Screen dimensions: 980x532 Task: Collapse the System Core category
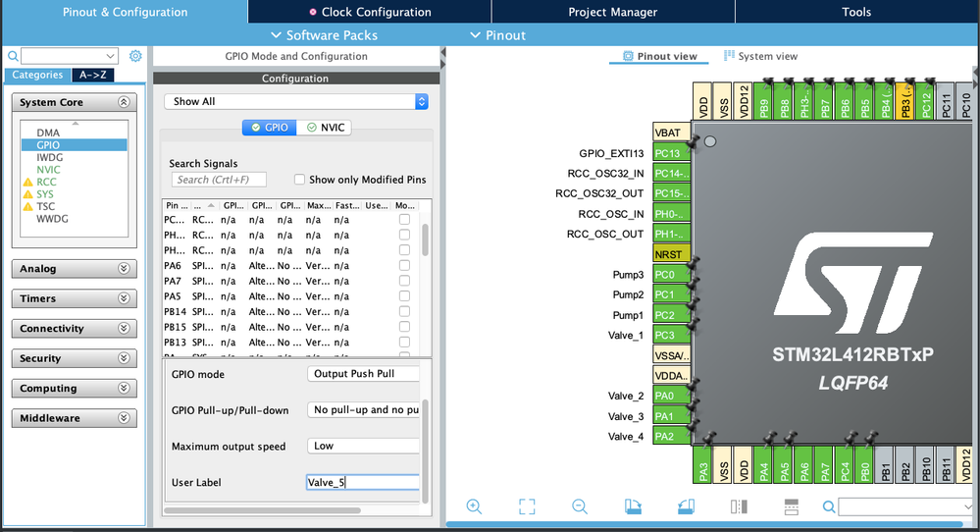pos(124,102)
